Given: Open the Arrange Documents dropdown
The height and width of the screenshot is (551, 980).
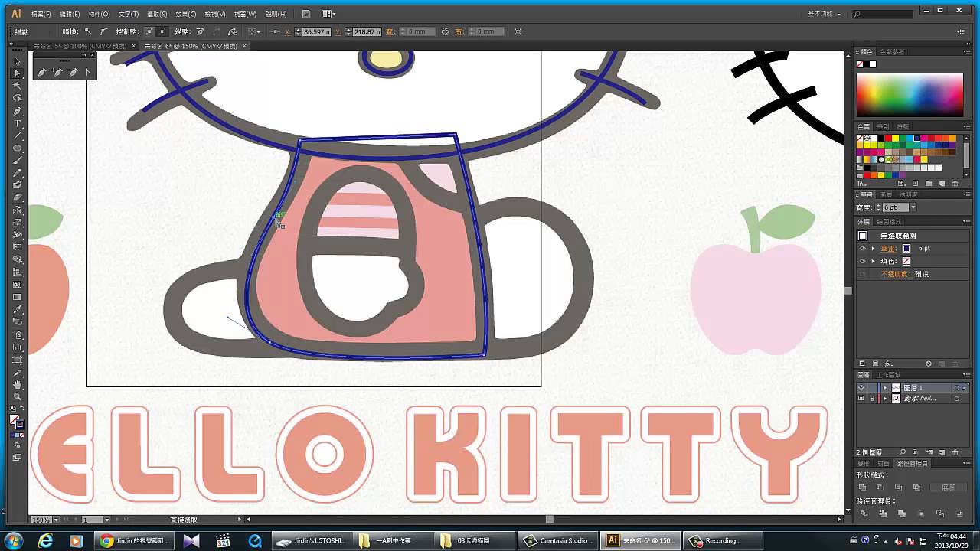Looking at the screenshot, I should coord(328,14).
